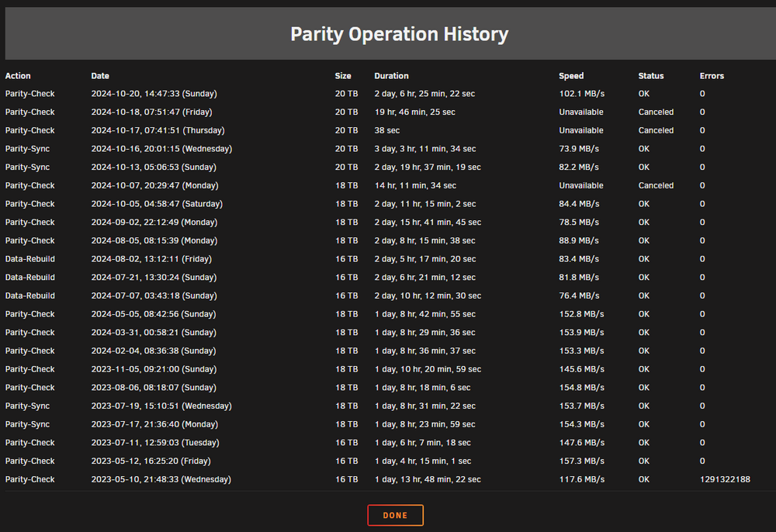This screenshot has height=532, width=776.
Task: Click duration 3 day, 3 hr, 11 min, 34 sec
Action: (x=425, y=148)
